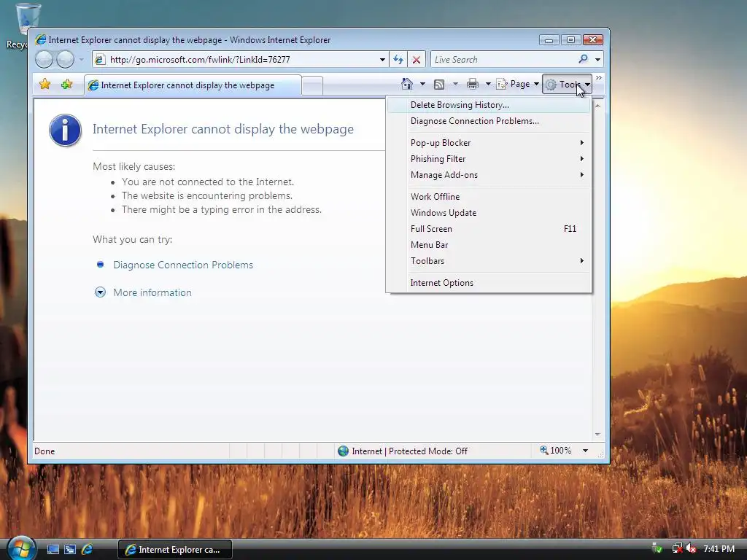Click the Forward navigation button
This screenshot has width=747, height=560.
click(x=66, y=60)
